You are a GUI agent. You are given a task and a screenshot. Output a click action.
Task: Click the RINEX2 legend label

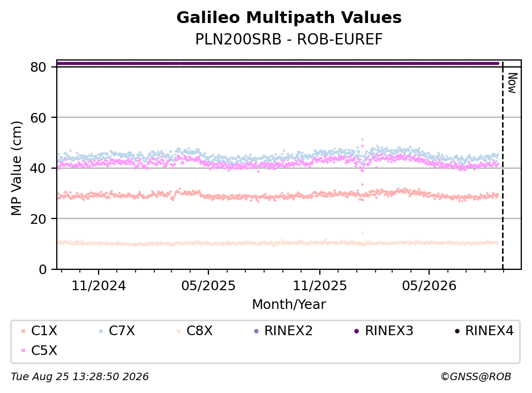coord(288,330)
